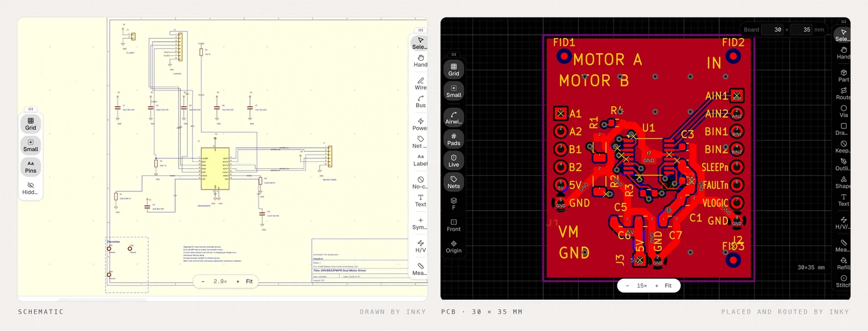
Task: Pick the Wire tool in schematic
Action: pos(420,84)
